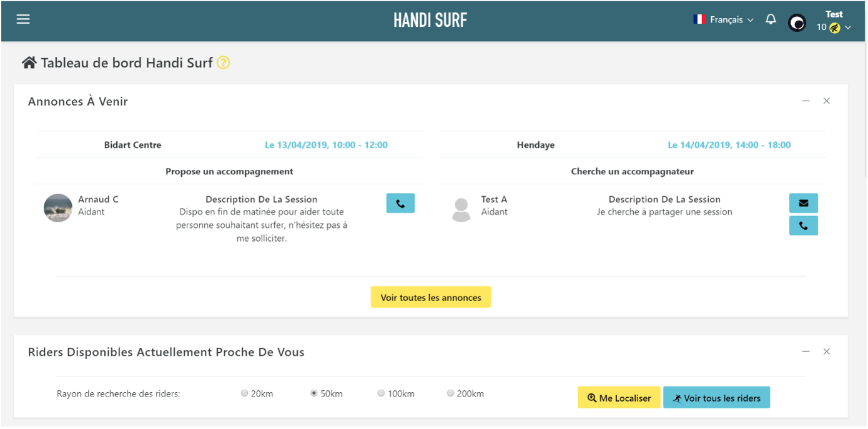Open Arnaud C's profile photo
The height and width of the screenshot is (429, 868).
58,207
